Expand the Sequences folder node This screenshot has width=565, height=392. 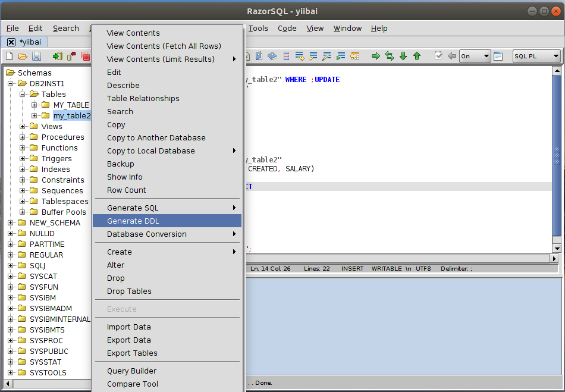click(23, 190)
